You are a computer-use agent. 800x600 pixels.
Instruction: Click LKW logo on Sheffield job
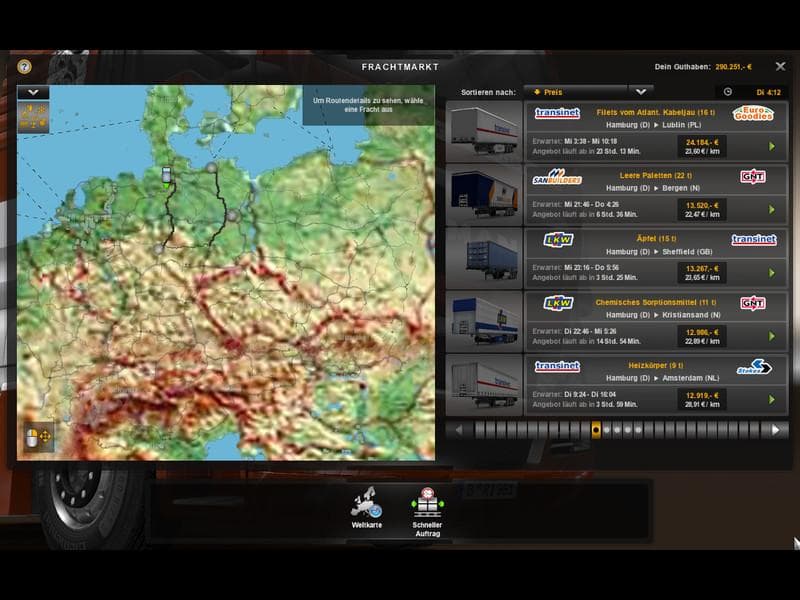click(x=559, y=239)
